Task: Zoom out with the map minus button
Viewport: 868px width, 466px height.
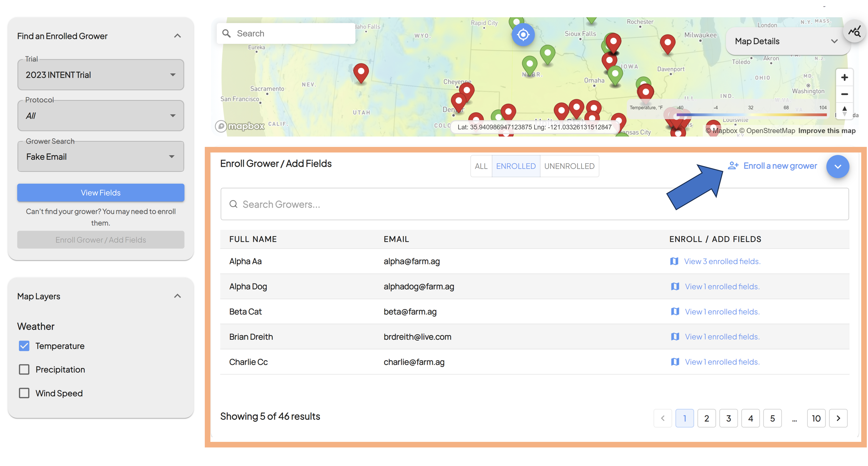Action: pyautogui.click(x=844, y=94)
